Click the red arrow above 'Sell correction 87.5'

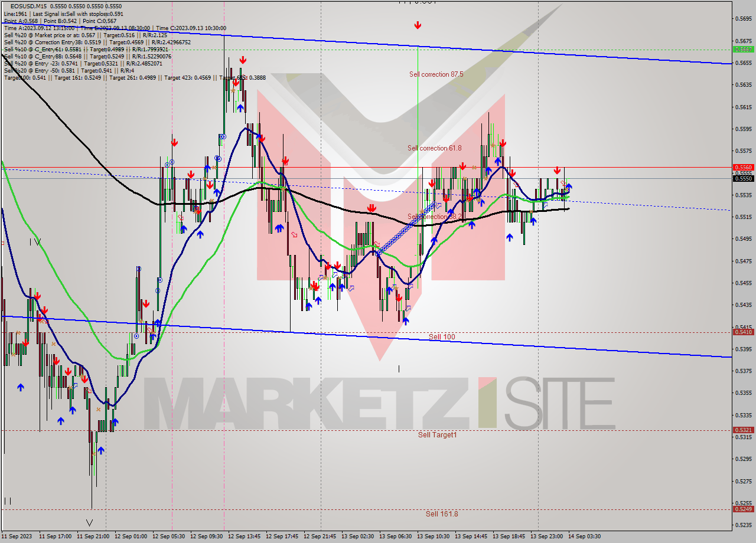(x=418, y=25)
